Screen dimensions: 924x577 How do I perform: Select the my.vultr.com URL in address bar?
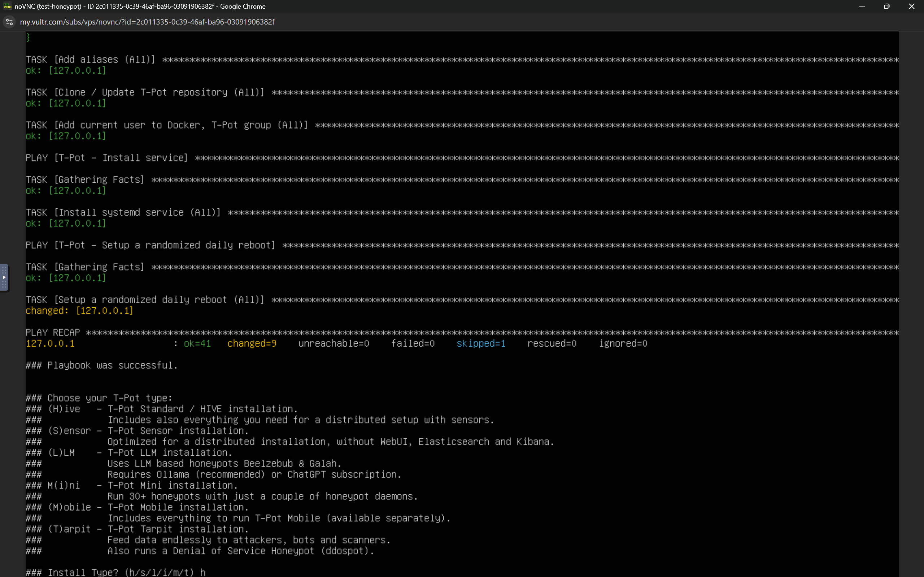click(147, 22)
